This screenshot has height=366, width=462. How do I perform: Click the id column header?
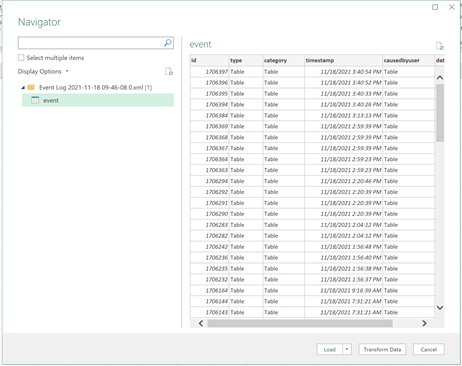(209, 60)
